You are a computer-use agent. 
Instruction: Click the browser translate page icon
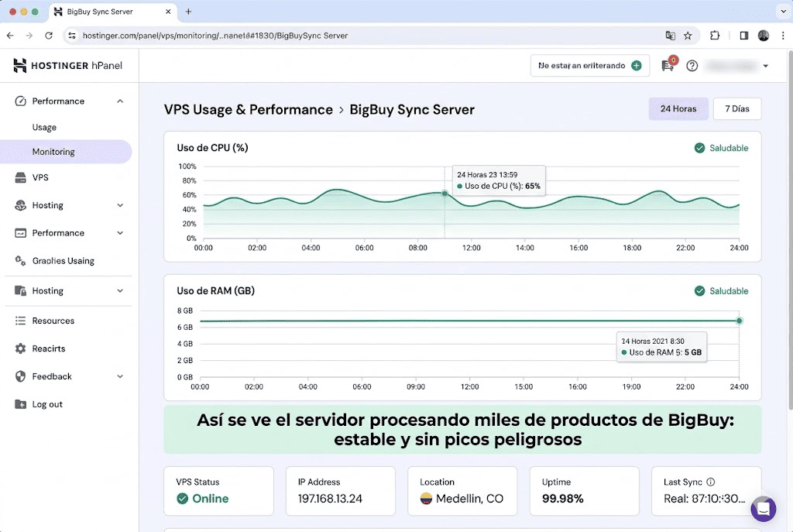670,36
